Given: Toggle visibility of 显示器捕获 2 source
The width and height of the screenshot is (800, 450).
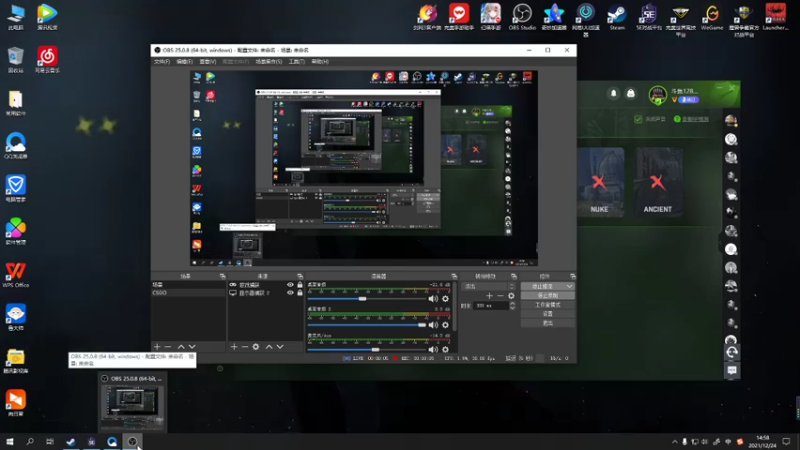Looking at the screenshot, I should 290,293.
